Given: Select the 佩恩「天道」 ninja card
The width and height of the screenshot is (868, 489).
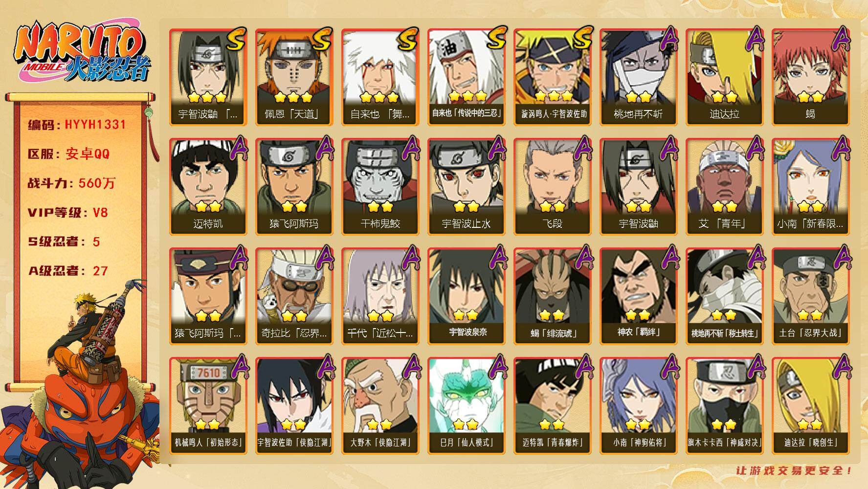Looking at the screenshot, I should [294, 77].
